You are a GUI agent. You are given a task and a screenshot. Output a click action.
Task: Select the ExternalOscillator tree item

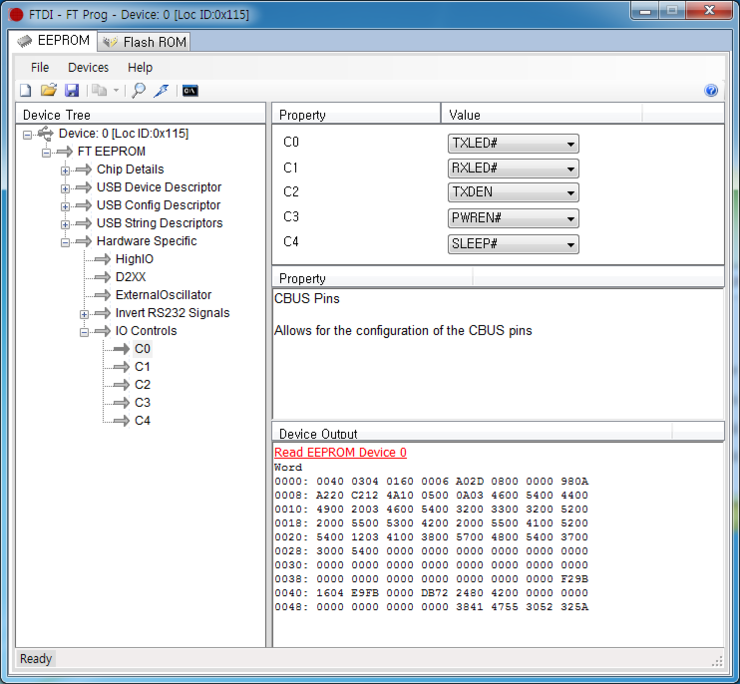(163, 295)
